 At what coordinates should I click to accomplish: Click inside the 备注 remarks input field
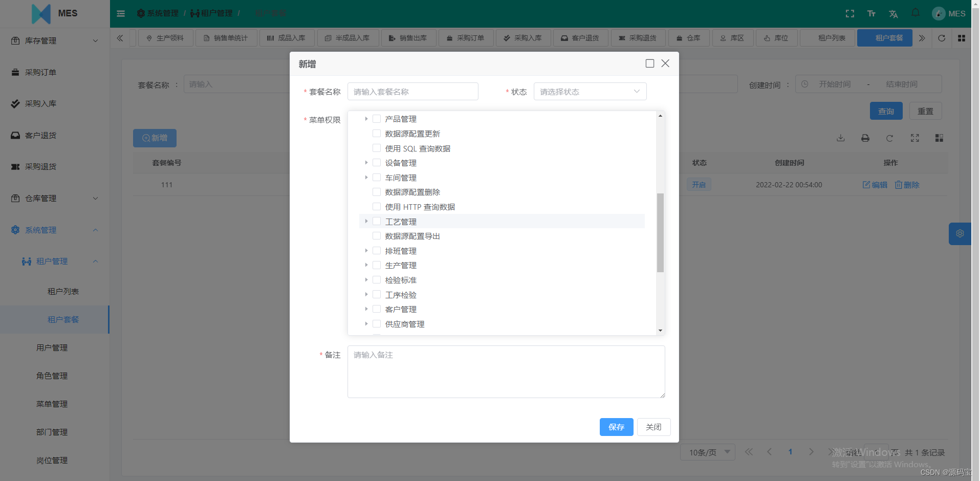(506, 371)
